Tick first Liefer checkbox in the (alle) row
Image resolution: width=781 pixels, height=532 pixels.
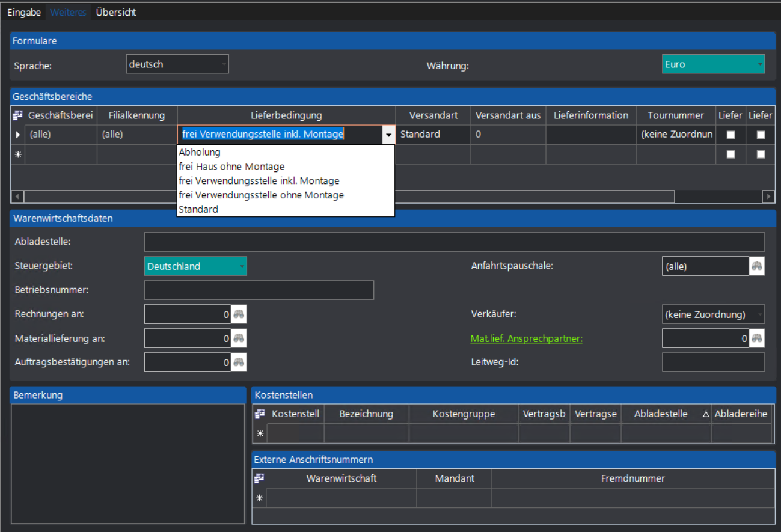pyautogui.click(x=731, y=135)
